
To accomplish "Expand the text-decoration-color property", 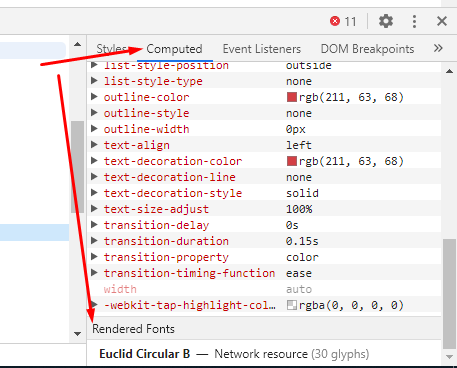I will (94, 161).
